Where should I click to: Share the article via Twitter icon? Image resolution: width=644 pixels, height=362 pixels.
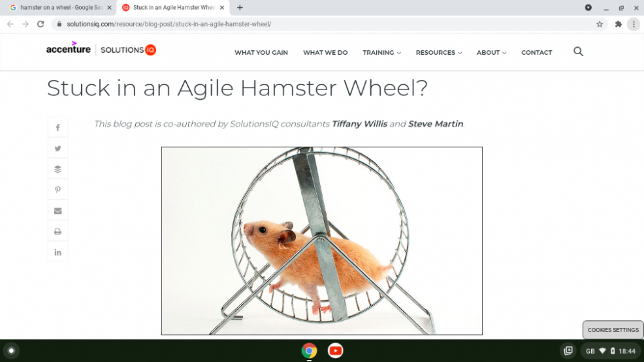pos(57,148)
